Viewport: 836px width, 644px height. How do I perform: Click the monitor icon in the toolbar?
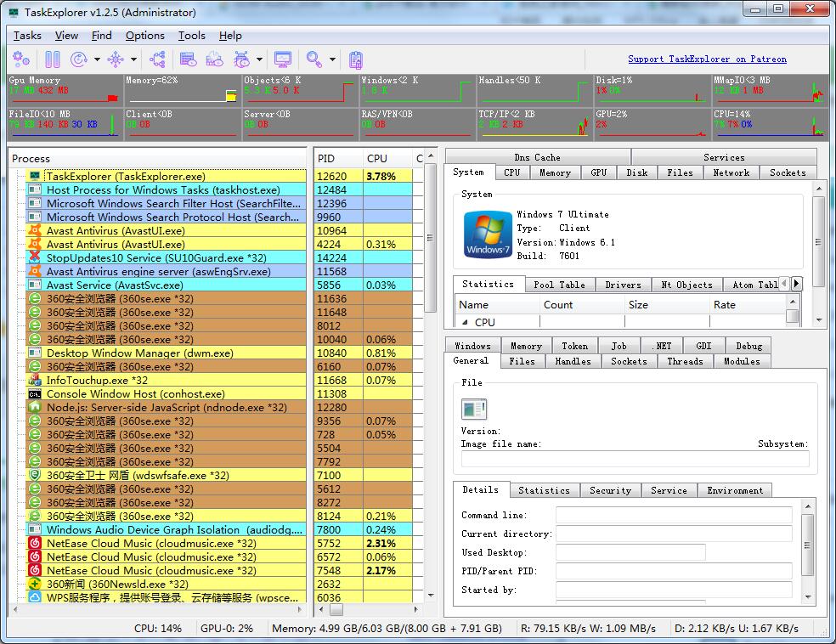click(283, 59)
